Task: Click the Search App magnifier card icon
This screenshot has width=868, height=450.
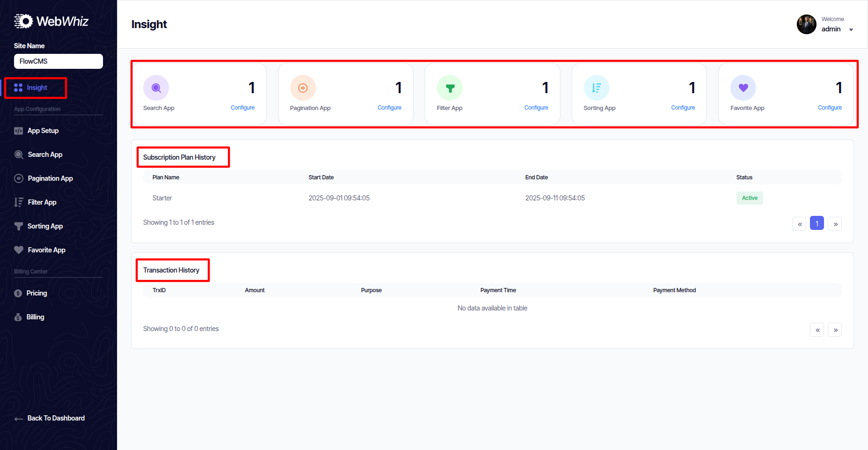Action: click(156, 88)
